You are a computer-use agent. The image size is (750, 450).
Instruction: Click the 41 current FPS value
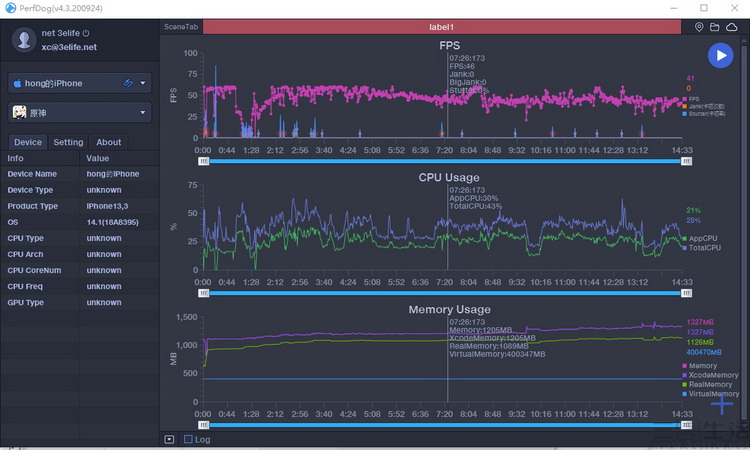(x=690, y=78)
